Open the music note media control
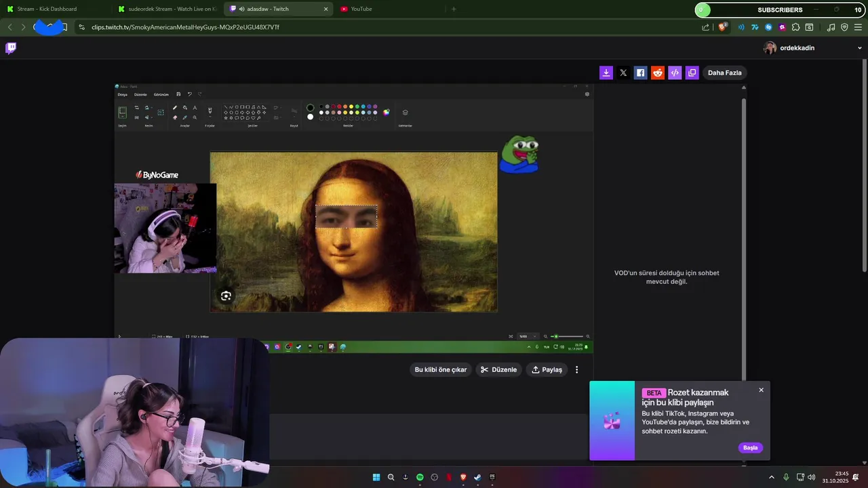The width and height of the screenshot is (868, 488). tap(831, 27)
